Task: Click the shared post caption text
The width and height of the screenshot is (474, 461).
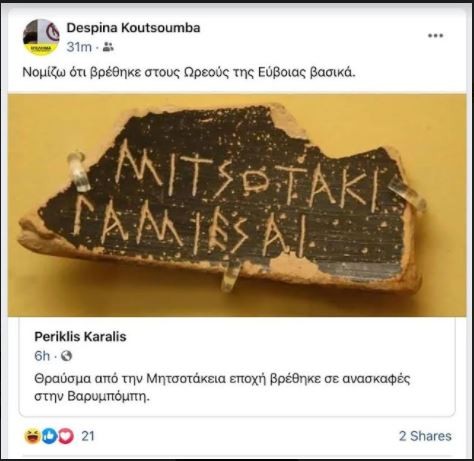Action: (222, 388)
